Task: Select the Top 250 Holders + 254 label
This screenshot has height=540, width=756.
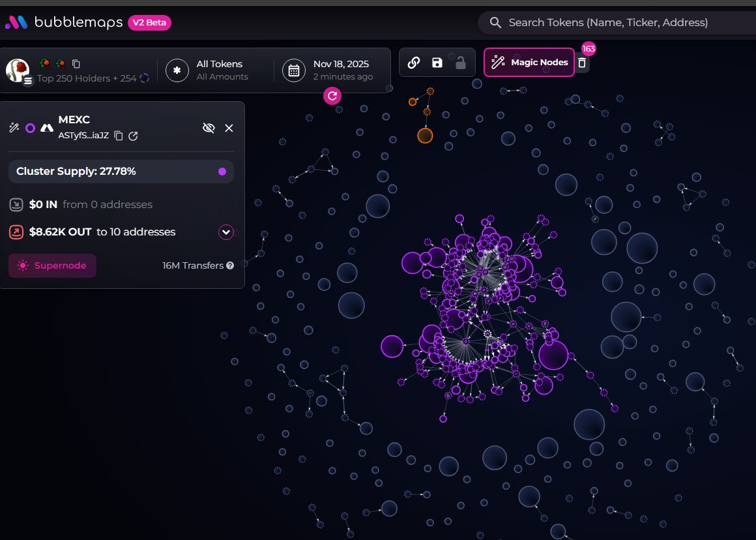Action: (87, 78)
